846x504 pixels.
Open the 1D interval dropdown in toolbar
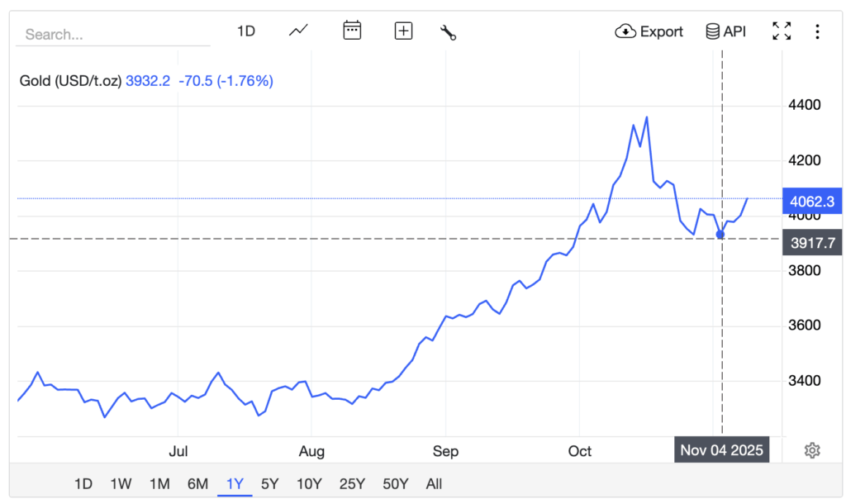pos(246,31)
